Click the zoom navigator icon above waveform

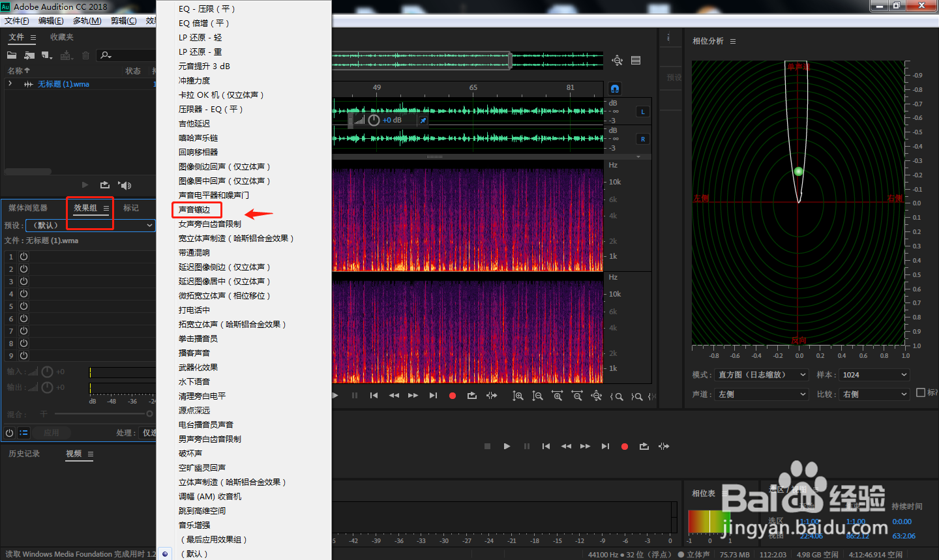point(617,61)
